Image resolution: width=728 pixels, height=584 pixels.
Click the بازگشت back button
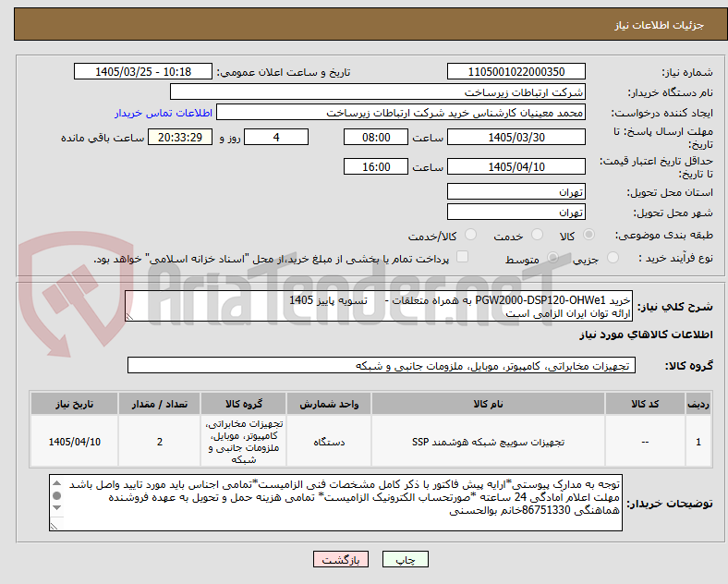pyautogui.click(x=341, y=559)
